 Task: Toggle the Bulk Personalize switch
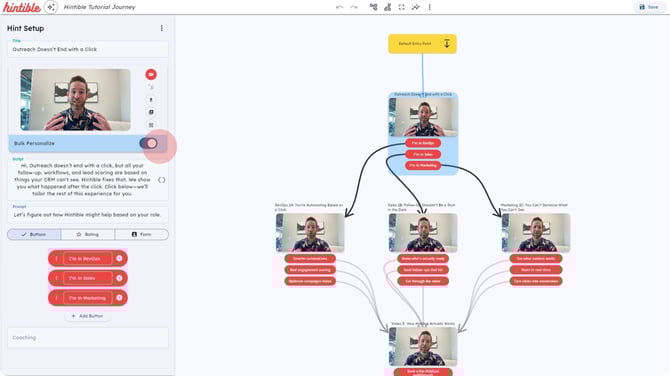pyautogui.click(x=149, y=144)
